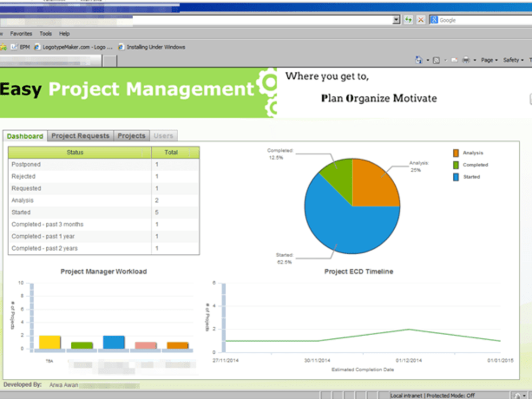Click the 'Analysis: 25%' pie label
532x399 pixels.
click(419, 167)
